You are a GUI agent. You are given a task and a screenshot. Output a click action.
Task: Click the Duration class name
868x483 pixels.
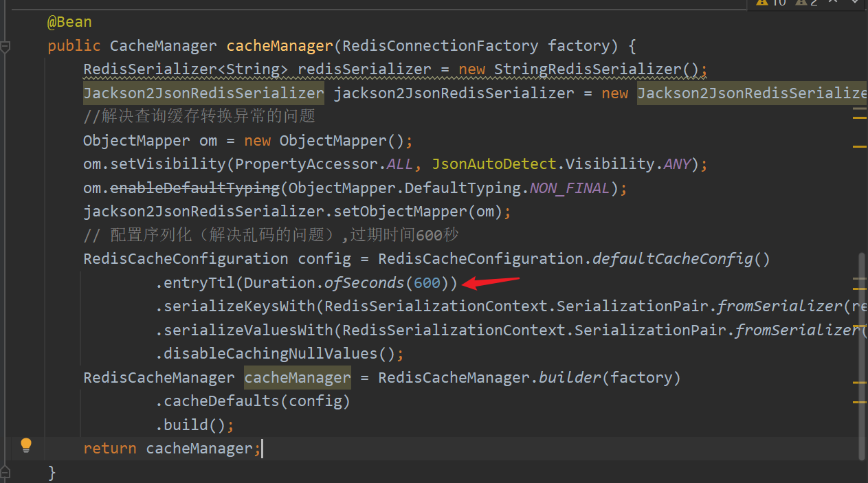[x=280, y=282]
